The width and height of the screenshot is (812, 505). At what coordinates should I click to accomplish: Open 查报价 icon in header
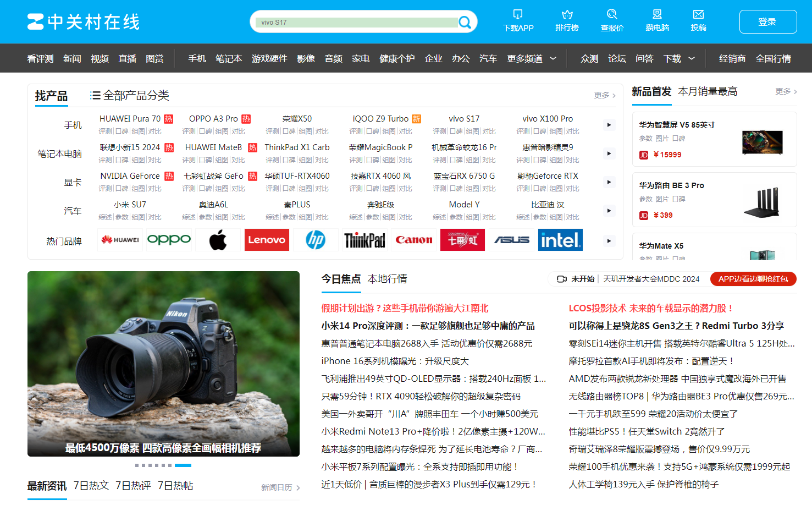612,14
